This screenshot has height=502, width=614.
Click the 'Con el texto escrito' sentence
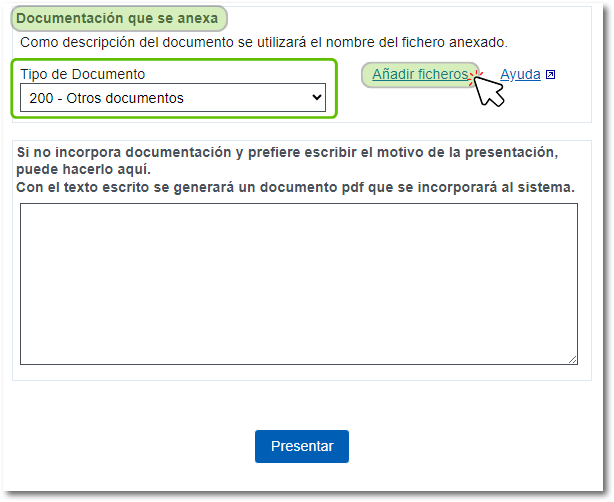[x=295, y=187]
